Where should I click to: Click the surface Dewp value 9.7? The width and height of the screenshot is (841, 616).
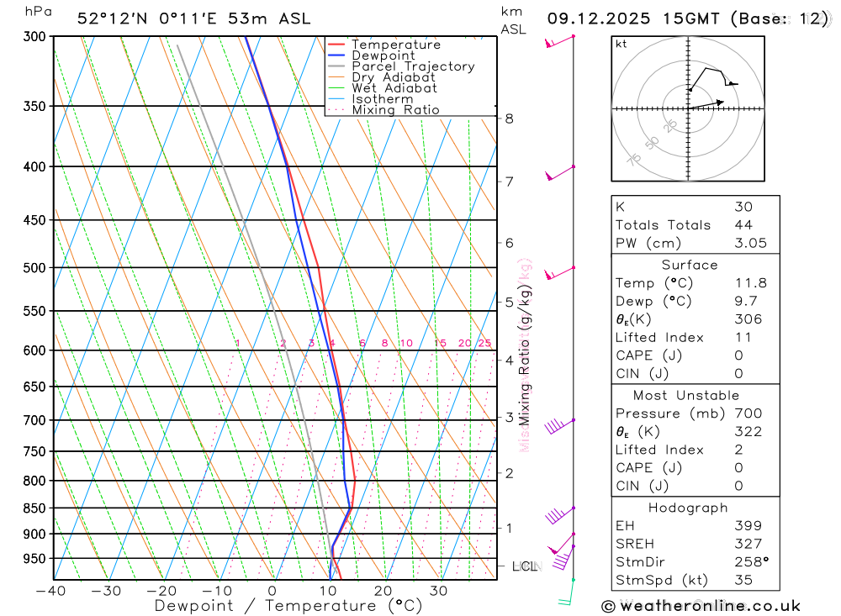coord(746,302)
